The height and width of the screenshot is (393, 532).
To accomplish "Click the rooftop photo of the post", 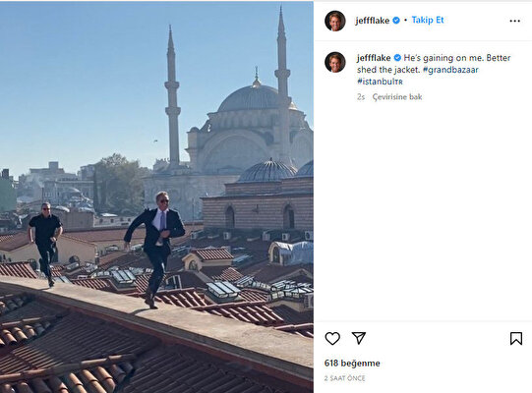I will tap(156, 196).
